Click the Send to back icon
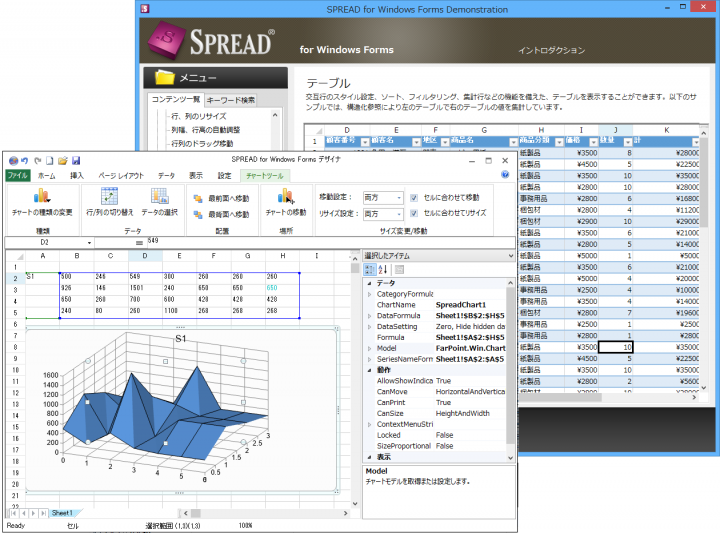 (198, 214)
